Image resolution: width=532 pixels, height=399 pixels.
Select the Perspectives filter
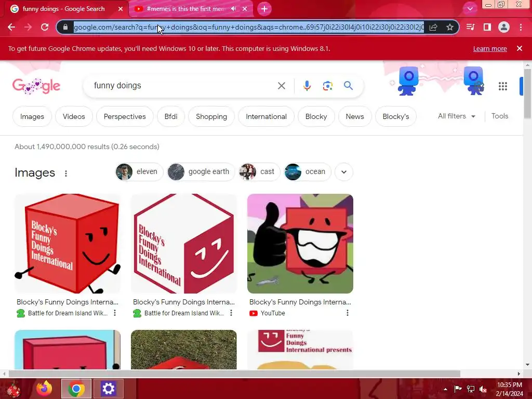coord(125,116)
